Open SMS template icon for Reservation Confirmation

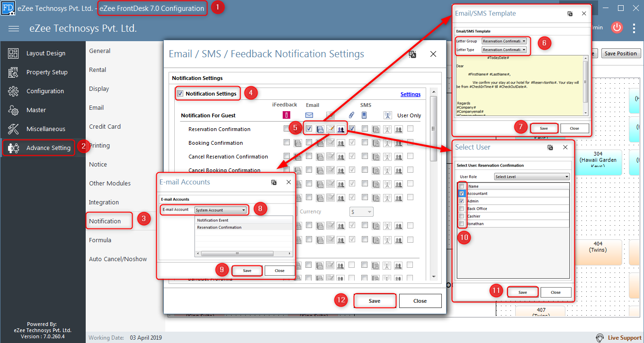click(x=376, y=129)
